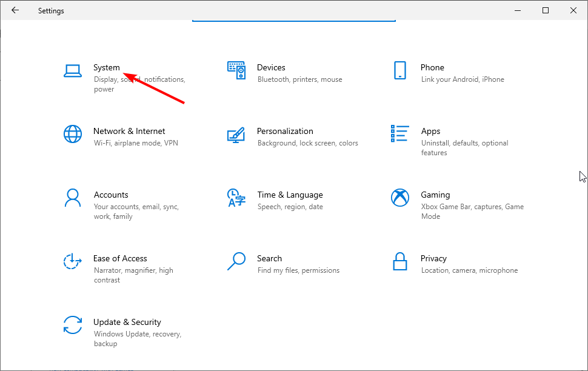Screen dimensions: 588x371
Task: Click the 'Settings' window title text
Action: pos(51,11)
